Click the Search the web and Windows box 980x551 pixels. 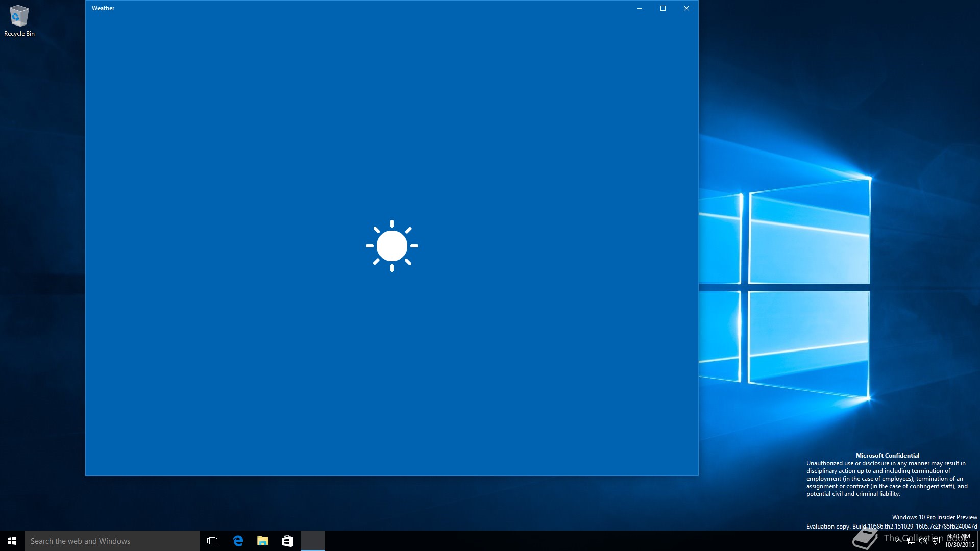point(112,541)
